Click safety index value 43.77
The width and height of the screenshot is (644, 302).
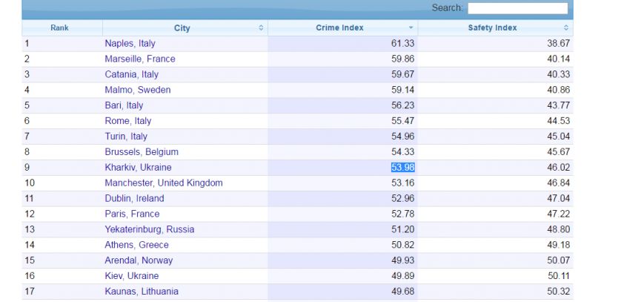(x=559, y=105)
